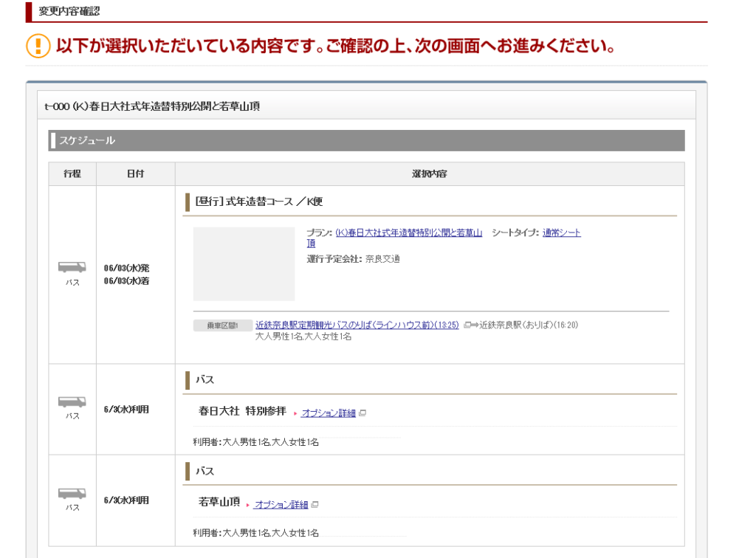Click the 春日大社 特別参拝 option title
This screenshot has width=756, height=558.
pyautogui.click(x=242, y=411)
